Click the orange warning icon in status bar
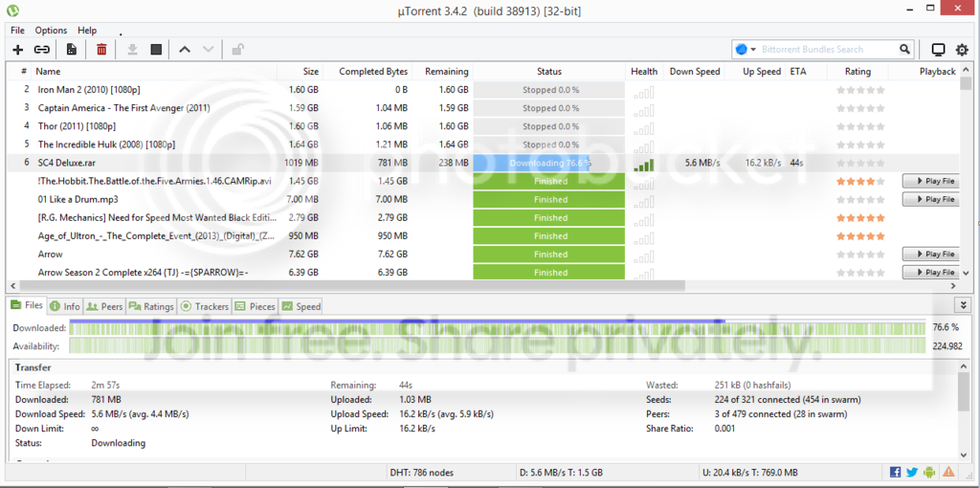This screenshot has height=488, width=980. 948,472
